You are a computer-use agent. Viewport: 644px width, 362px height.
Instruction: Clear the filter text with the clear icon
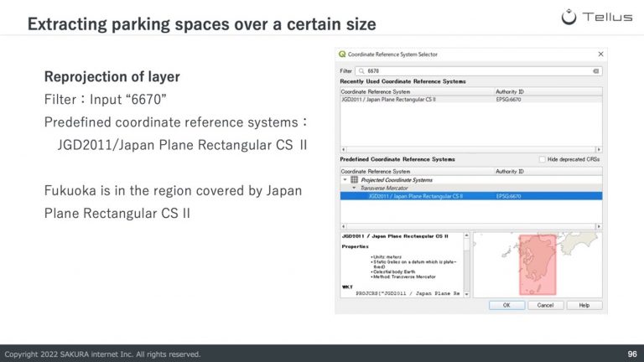pos(595,71)
